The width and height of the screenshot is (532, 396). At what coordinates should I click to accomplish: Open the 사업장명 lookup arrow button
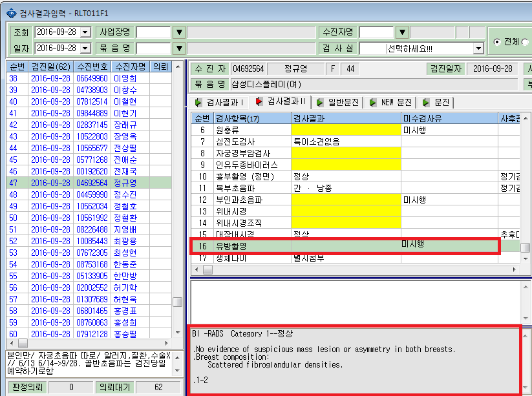click(x=179, y=32)
